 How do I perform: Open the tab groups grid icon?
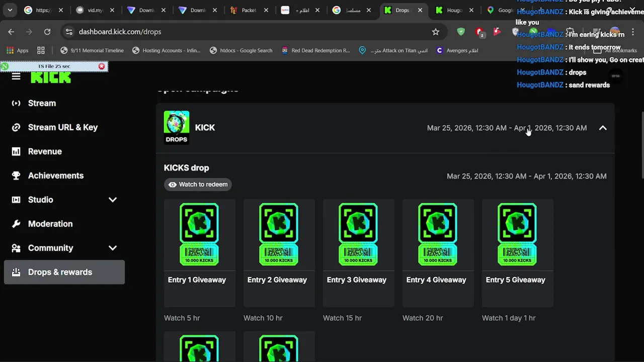(x=41, y=50)
